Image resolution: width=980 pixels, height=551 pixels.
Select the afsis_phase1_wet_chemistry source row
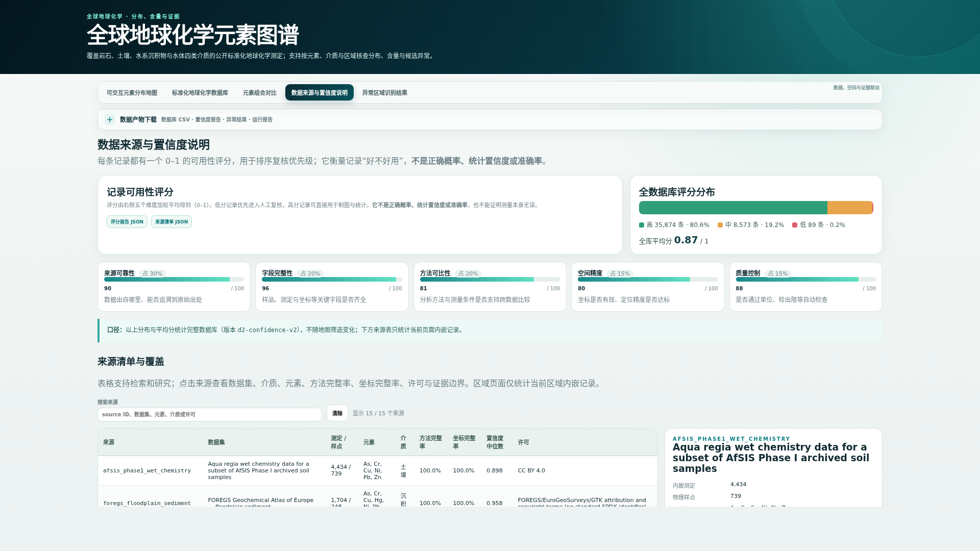(x=378, y=470)
